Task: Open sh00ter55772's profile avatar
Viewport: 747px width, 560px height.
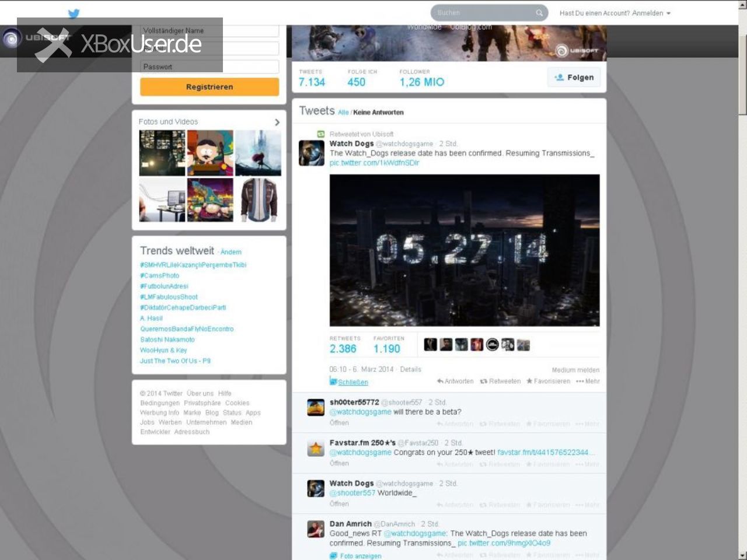Action: coord(316,407)
